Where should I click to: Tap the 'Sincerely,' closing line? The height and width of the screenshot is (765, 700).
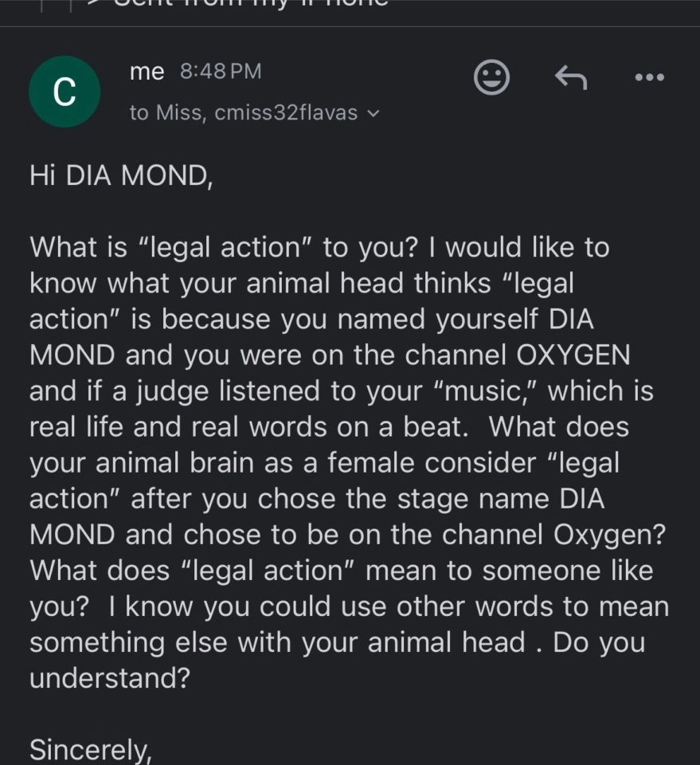tap(91, 749)
